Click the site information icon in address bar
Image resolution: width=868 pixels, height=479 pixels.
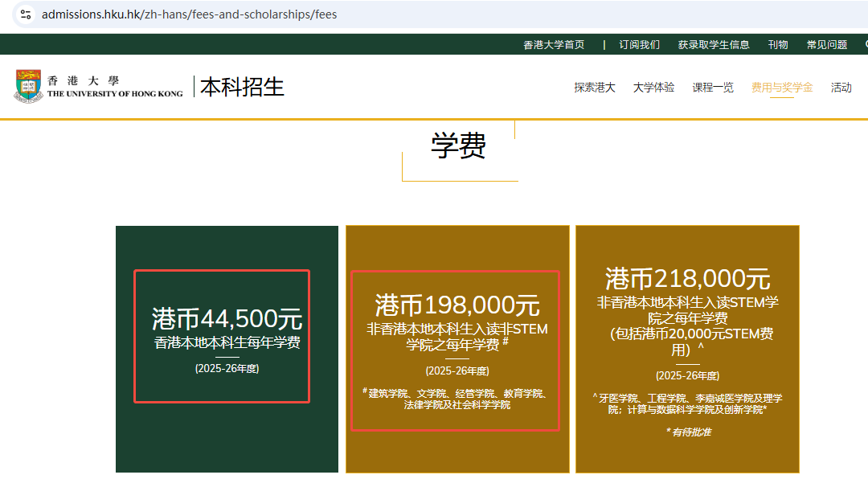coord(26,14)
